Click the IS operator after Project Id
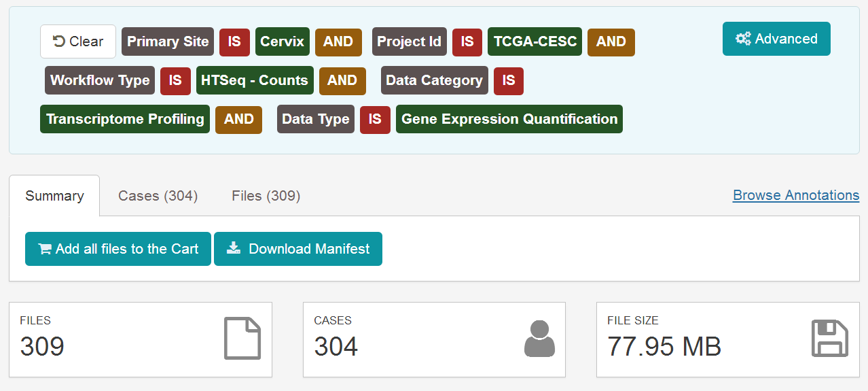The height and width of the screenshot is (391, 868). click(467, 41)
